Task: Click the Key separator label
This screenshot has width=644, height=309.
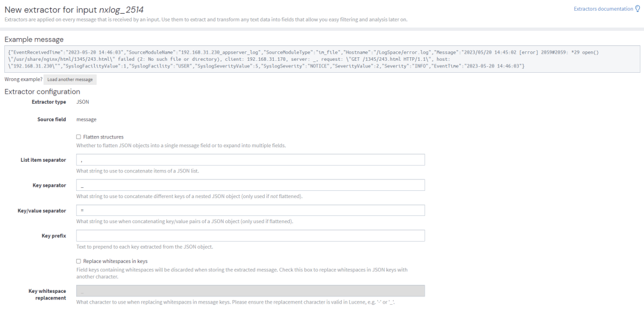Action: [49, 186]
